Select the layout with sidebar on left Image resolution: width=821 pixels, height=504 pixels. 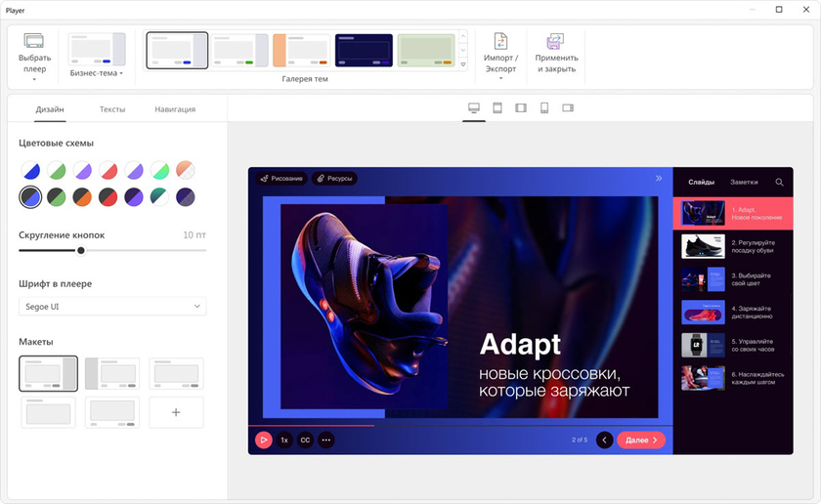click(111, 373)
